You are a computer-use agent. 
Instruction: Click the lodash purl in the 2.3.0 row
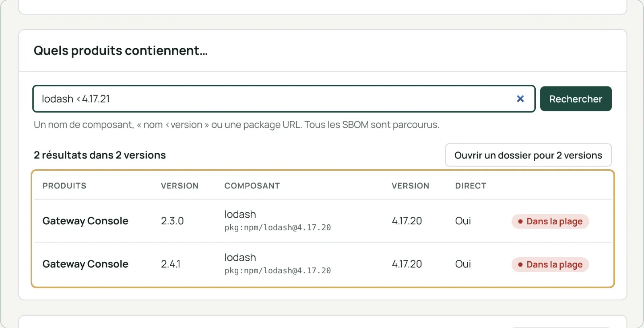tap(278, 228)
